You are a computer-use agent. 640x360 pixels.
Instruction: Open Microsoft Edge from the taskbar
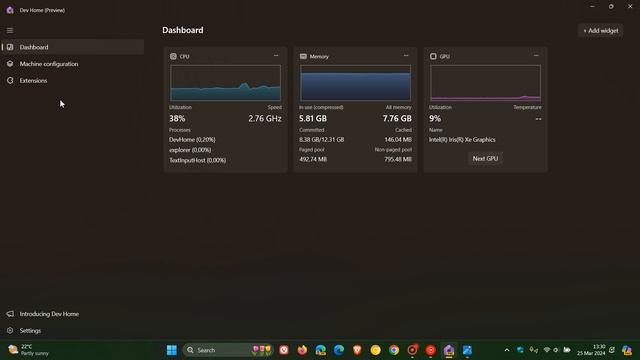[x=339, y=350]
